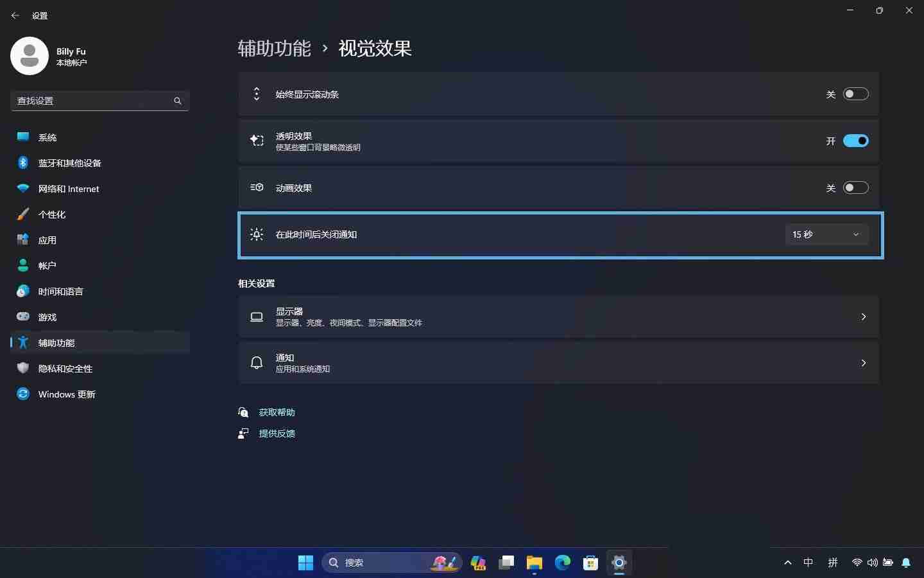The width and height of the screenshot is (924, 578).
Task: Open the 显示器 related settings row
Action: pyautogui.click(x=558, y=317)
